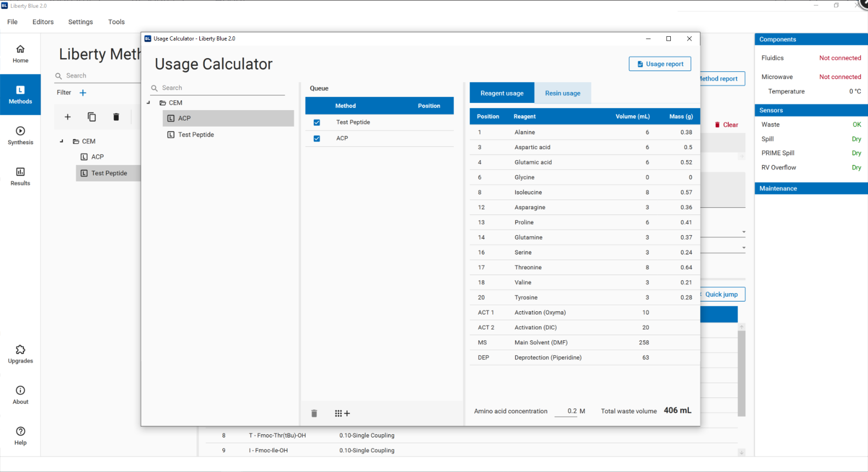Click the Activation (DIC) row
Screen dimensions: 868x472
585,327
